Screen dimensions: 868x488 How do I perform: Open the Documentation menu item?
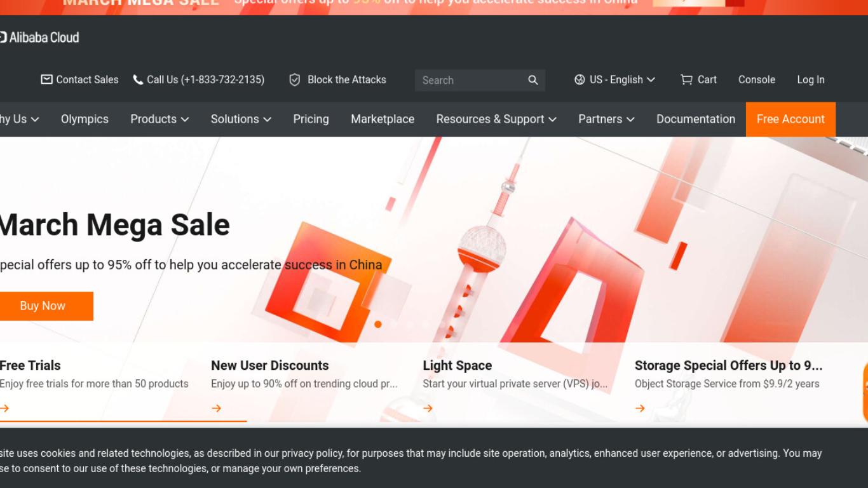click(696, 119)
